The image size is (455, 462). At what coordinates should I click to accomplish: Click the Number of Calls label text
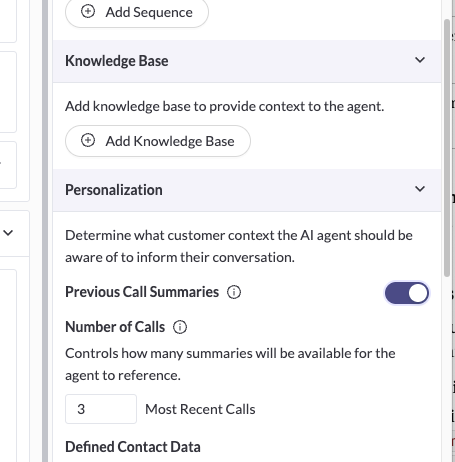[115, 327]
